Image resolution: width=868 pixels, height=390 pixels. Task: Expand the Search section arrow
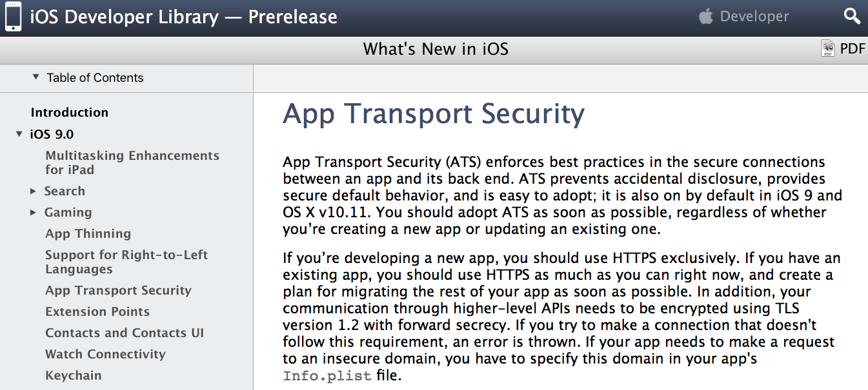33,191
